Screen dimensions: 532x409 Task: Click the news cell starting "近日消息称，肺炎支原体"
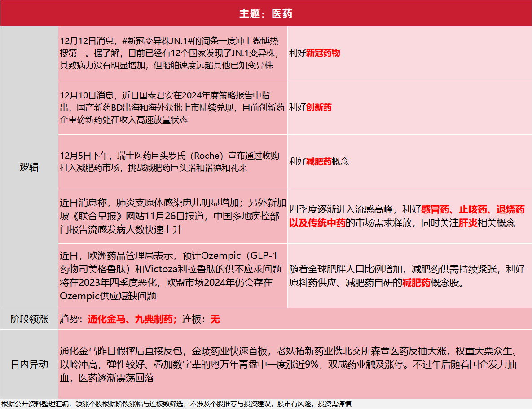[173, 216]
